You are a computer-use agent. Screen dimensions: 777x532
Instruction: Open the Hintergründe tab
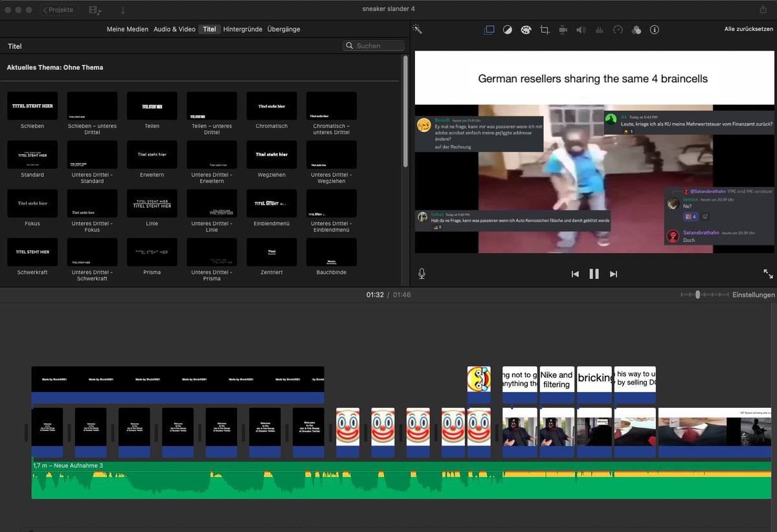click(x=242, y=29)
